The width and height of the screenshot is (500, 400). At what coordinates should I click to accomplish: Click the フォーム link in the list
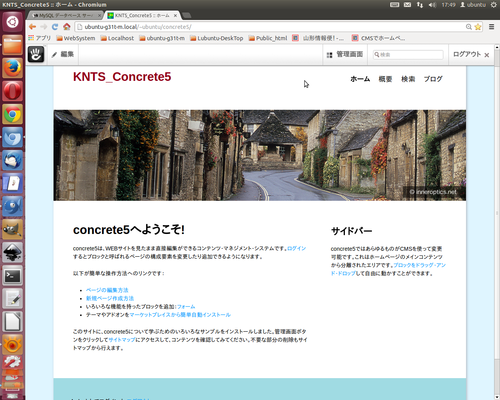186,307
